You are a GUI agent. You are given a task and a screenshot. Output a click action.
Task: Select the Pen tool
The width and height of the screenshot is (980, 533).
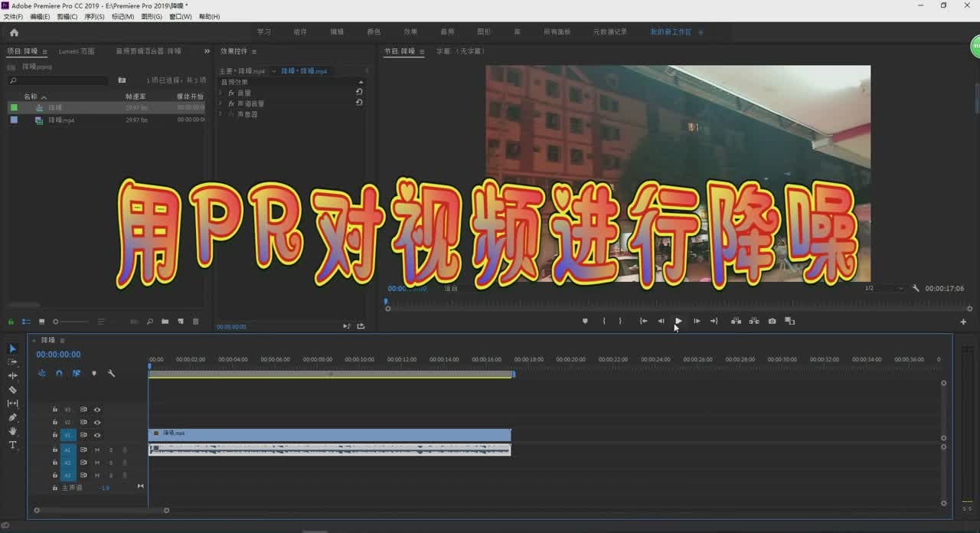(12, 417)
